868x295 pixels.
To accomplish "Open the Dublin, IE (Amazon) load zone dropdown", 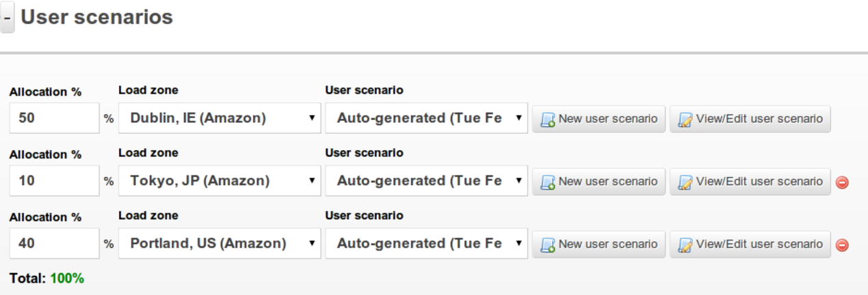I will click(x=220, y=118).
